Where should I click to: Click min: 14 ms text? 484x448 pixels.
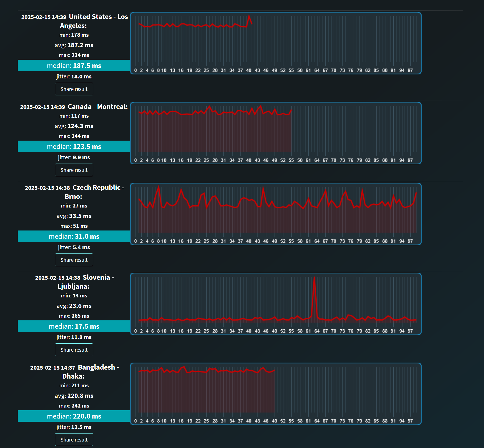tap(74, 296)
